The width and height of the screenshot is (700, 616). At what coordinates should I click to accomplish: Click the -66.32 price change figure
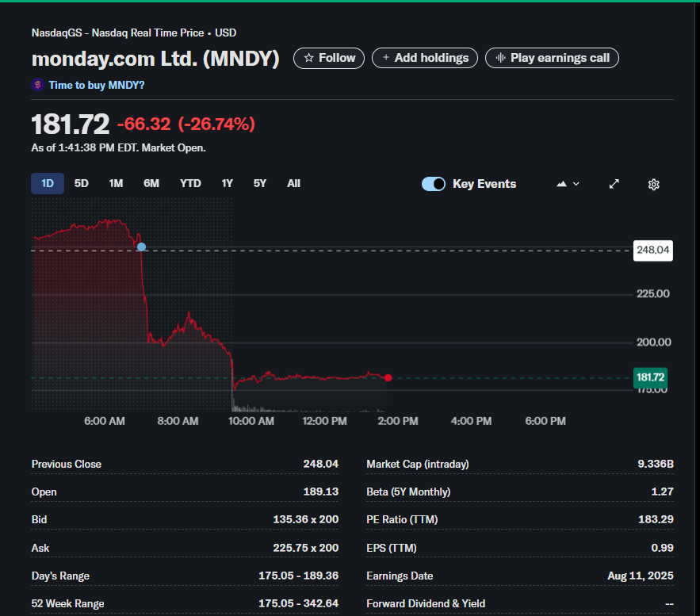[x=143, y=124]
